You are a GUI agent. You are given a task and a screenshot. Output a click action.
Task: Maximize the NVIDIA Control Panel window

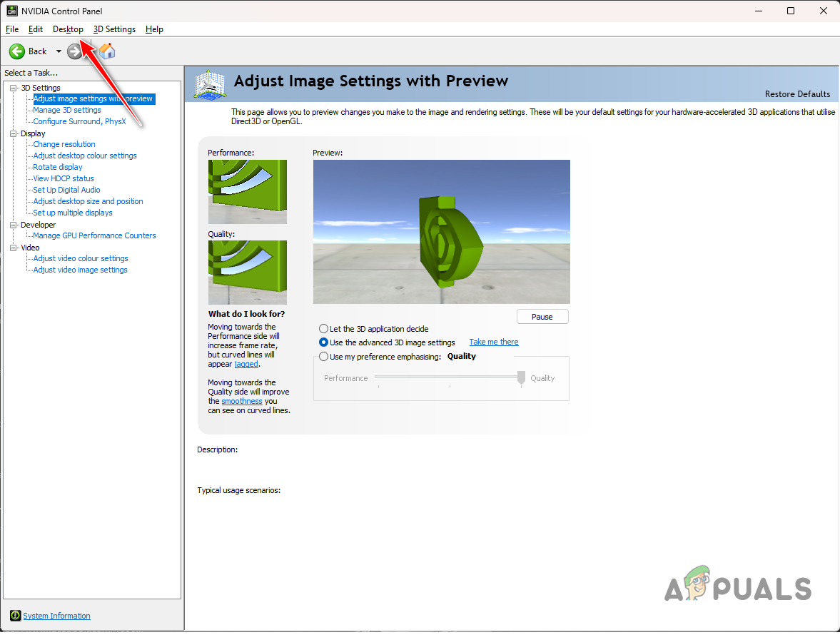pos(791,11)
